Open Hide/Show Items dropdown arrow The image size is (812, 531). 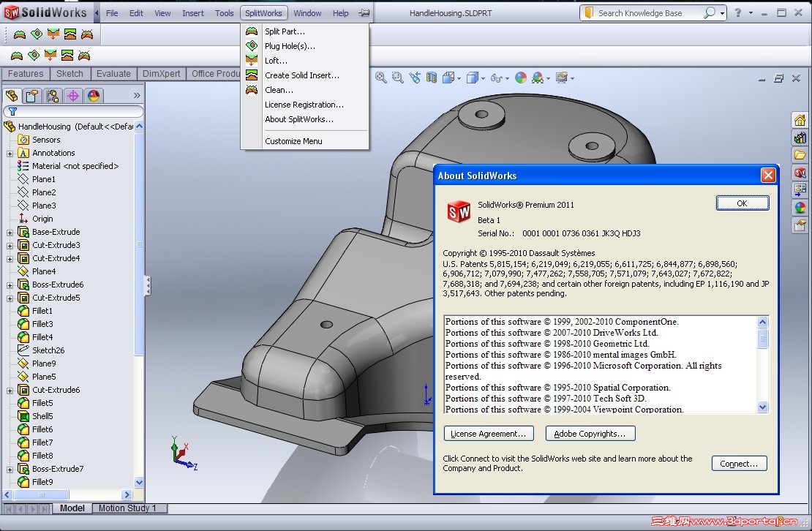508,78
